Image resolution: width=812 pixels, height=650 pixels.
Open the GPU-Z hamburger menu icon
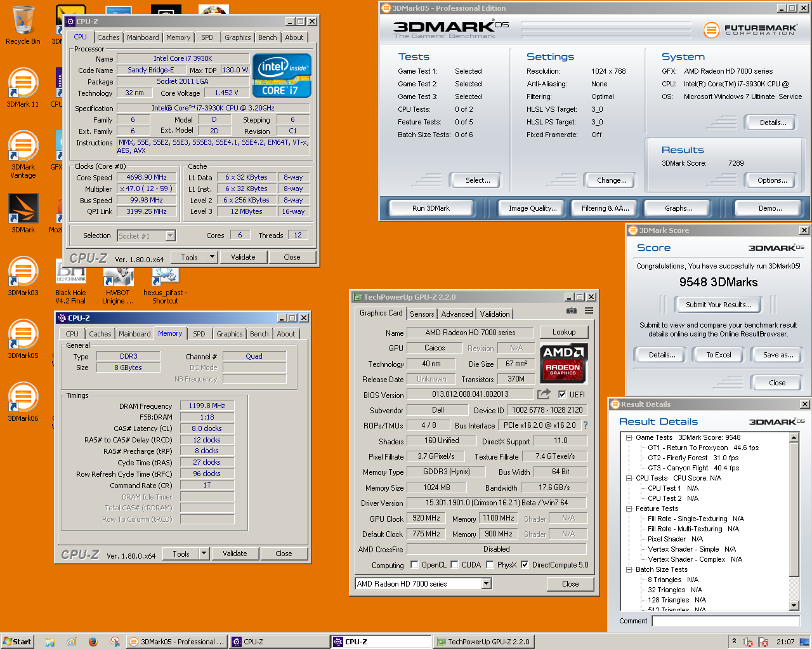[589, 311]
